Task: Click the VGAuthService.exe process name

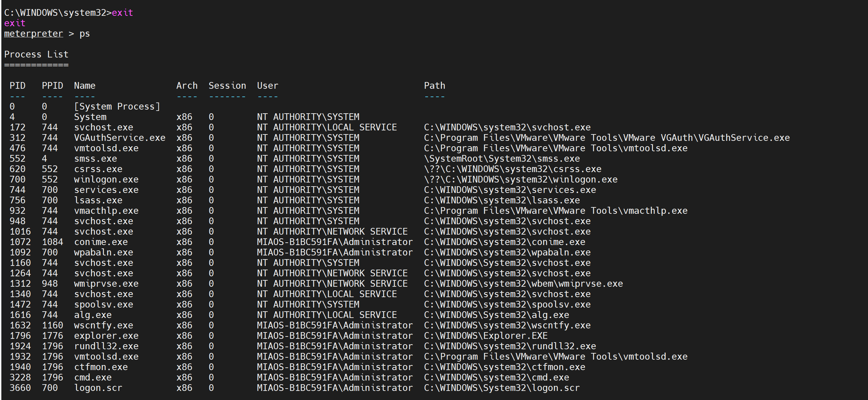Action: pos(120,138)
